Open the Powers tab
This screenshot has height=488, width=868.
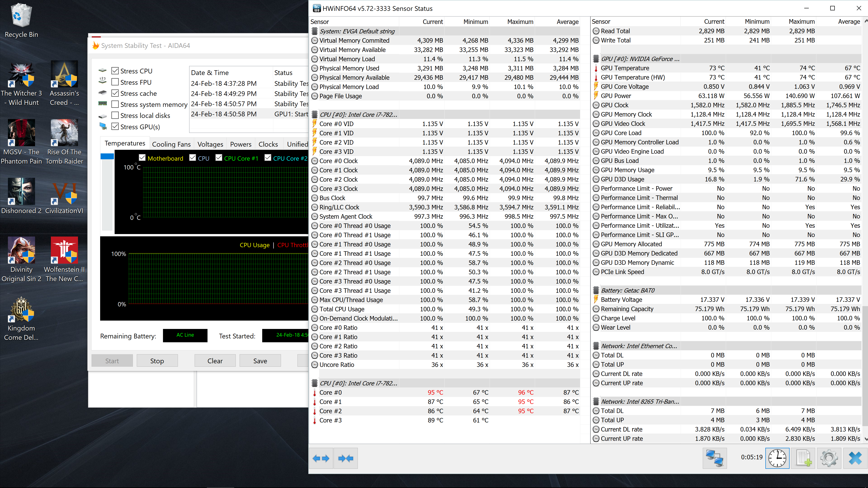241,144
